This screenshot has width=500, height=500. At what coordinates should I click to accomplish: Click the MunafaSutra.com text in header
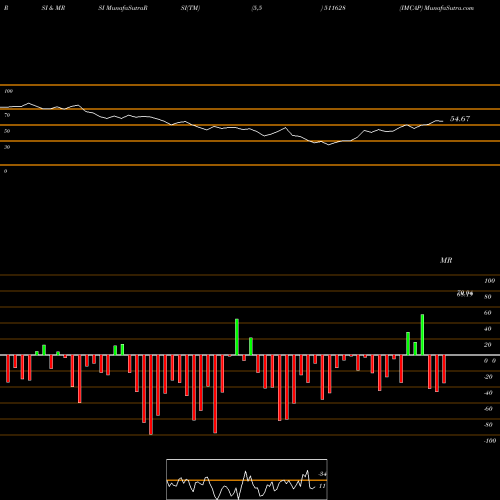pos(449,8)
